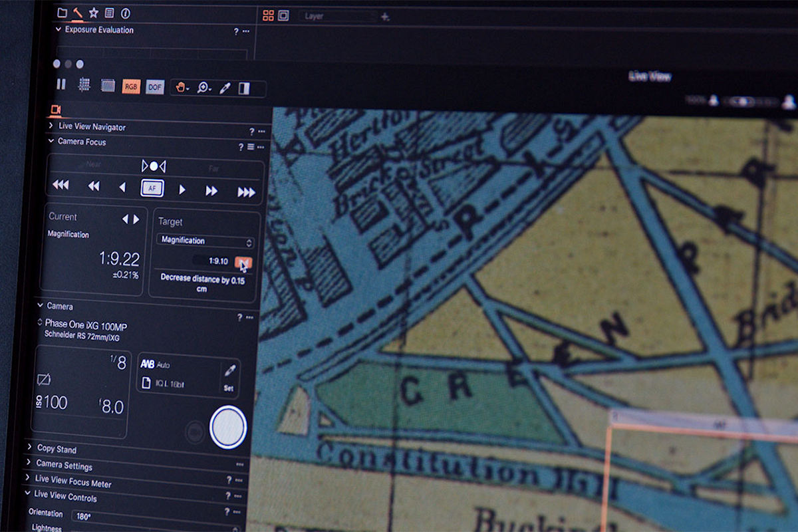Image resolution: width=798 pixels, height=532 pixels.
Task: Select the Zoom magnifier cursor tool
Action: point(203,88)
